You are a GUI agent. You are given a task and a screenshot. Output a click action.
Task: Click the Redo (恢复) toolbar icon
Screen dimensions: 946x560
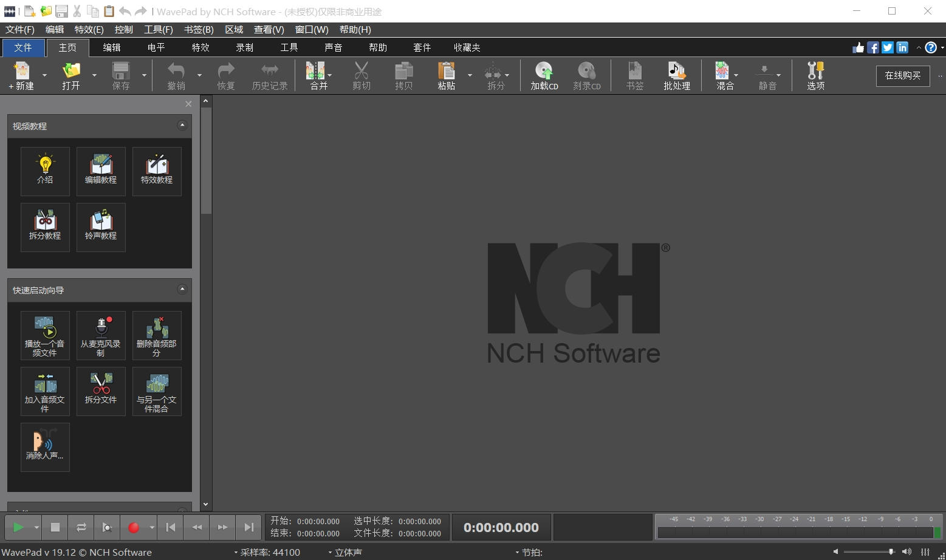click(226, 75)
